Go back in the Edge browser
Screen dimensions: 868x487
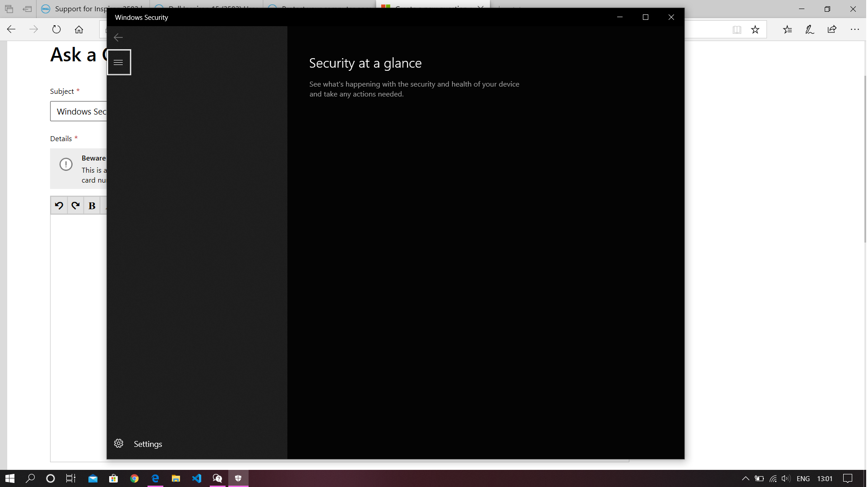click(11, 29)
